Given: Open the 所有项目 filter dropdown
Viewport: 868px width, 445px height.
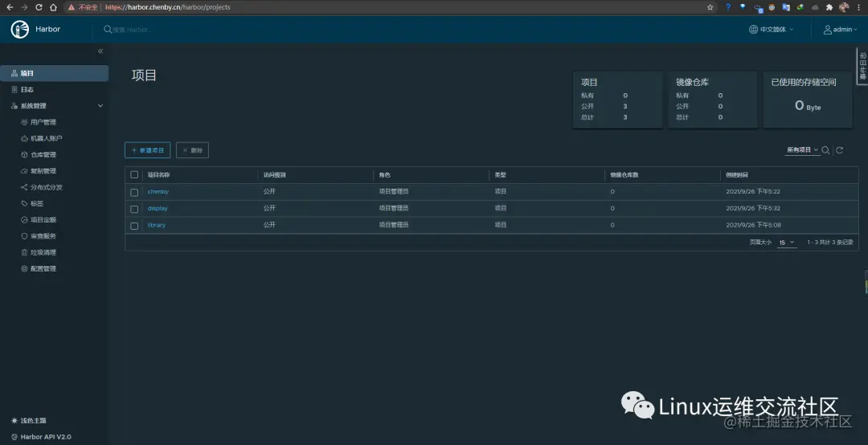Looking at the screenshot, I should point(802,150).
